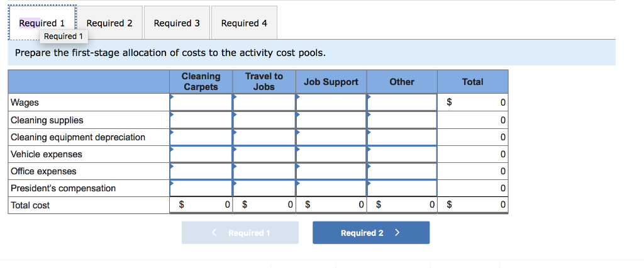Select the Required 1 tab
The height and width of the screenshot is (268, 644).
[x=42, y=23]
